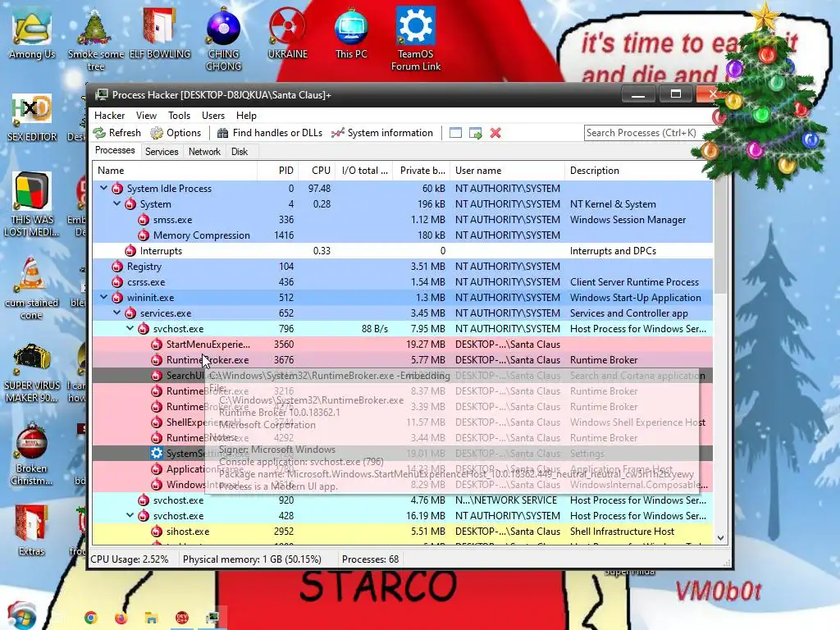The height and width of the screenshot is (630, 840).
Task: Open the Extras desktop icon
Action: click(x=32, y=531)
